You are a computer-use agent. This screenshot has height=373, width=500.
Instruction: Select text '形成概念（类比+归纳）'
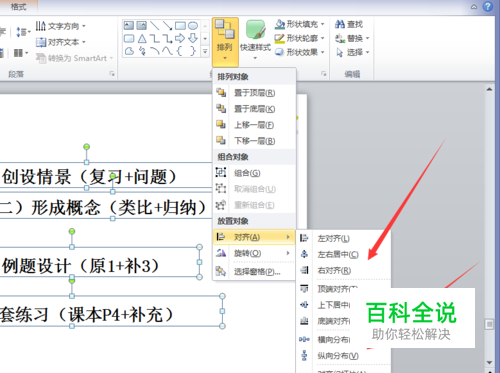(x=120, y=208)
